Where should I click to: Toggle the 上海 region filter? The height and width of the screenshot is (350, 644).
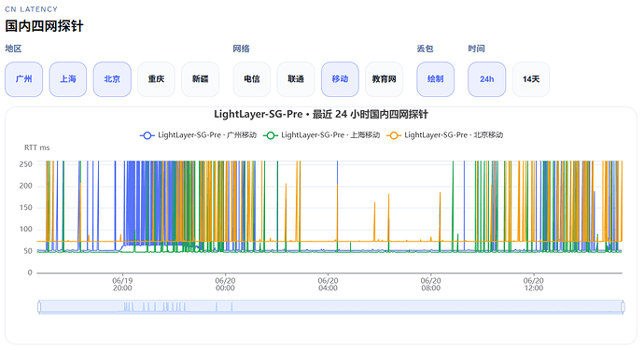(68, 79)
